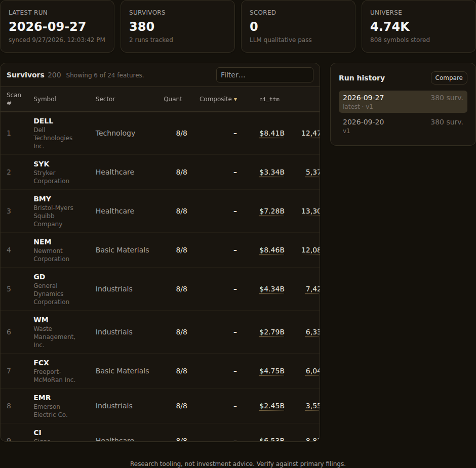476x468 pixels.
Task: Open the DELL symbol row
Action: 160,133
